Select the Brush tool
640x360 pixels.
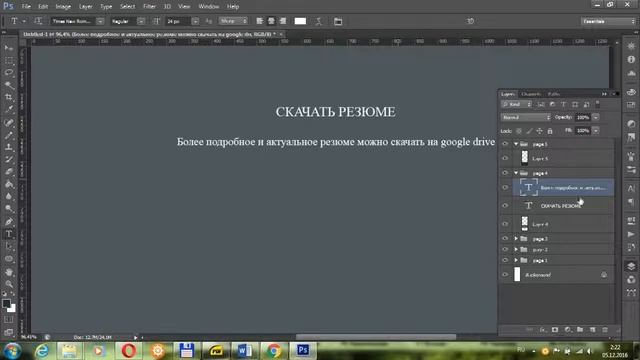[9, 135]
